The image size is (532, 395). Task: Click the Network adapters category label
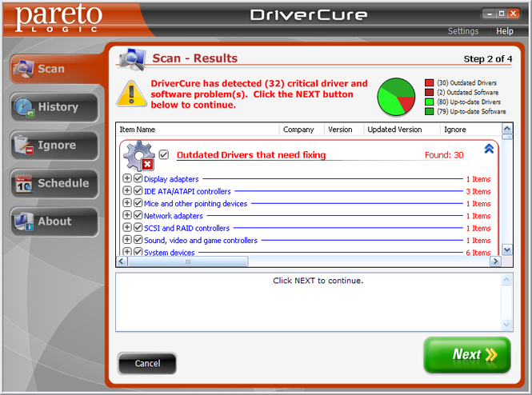[x=174, y=216]
